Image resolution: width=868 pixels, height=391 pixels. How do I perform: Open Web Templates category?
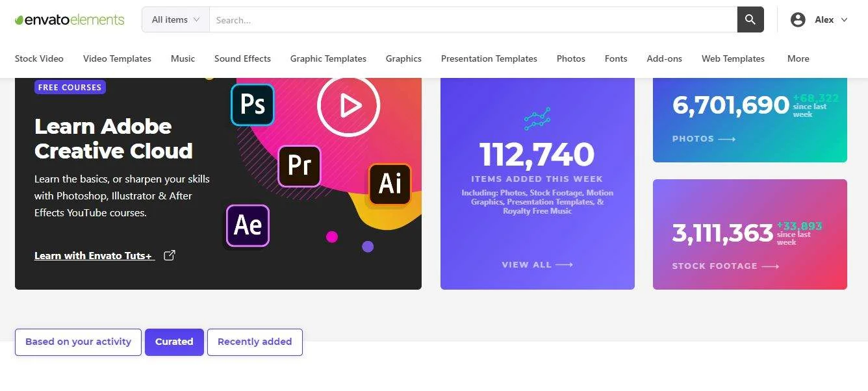click(x=733, y=58)
